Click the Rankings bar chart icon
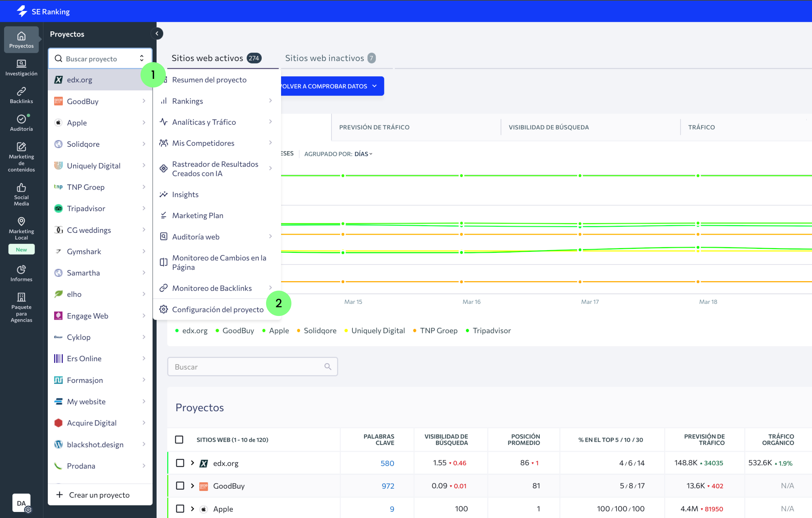The width and height of the screenshot is (812, 518). [164, 101]
